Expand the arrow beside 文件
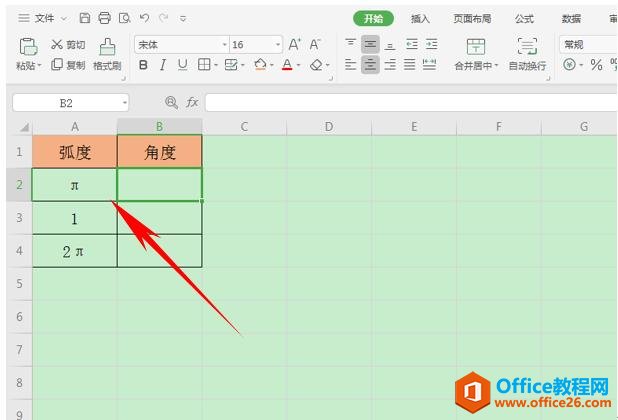 tap(63, 19)
